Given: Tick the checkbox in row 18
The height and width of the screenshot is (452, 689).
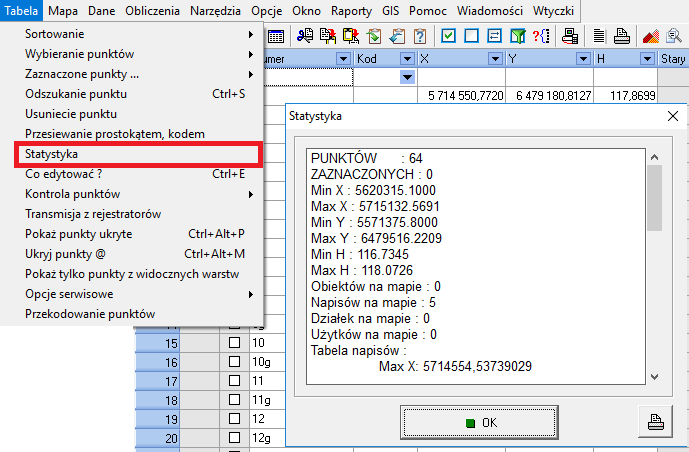Looking at the screenshot, I should [235, 400].
